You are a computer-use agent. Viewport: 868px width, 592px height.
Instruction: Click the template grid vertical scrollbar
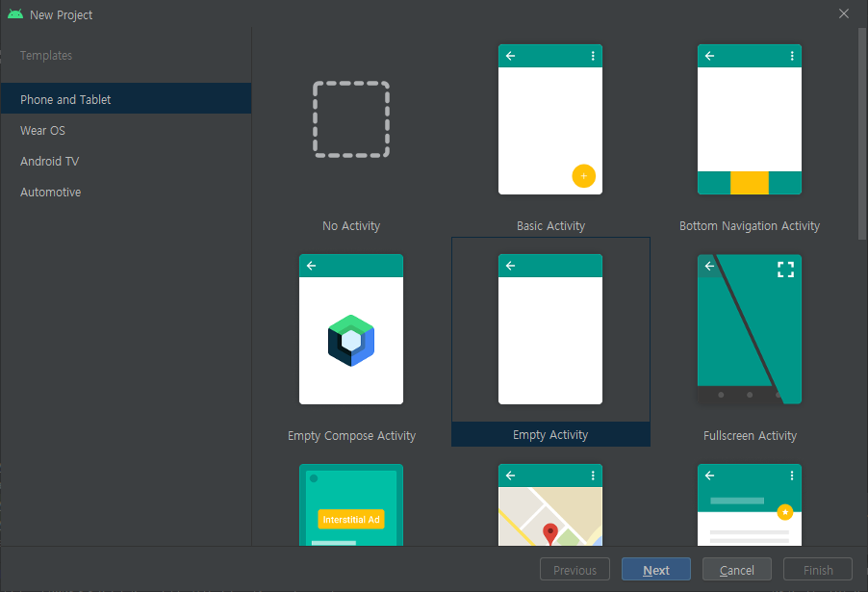pyautogui.click(x=862, y=134)
